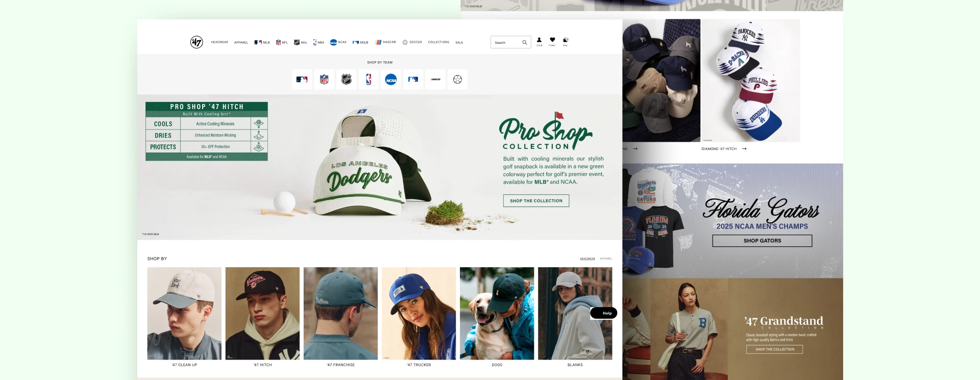
Task: Click the DRIES row icon in Pro Shop Hitch chart
Action: tap(259, 135)
